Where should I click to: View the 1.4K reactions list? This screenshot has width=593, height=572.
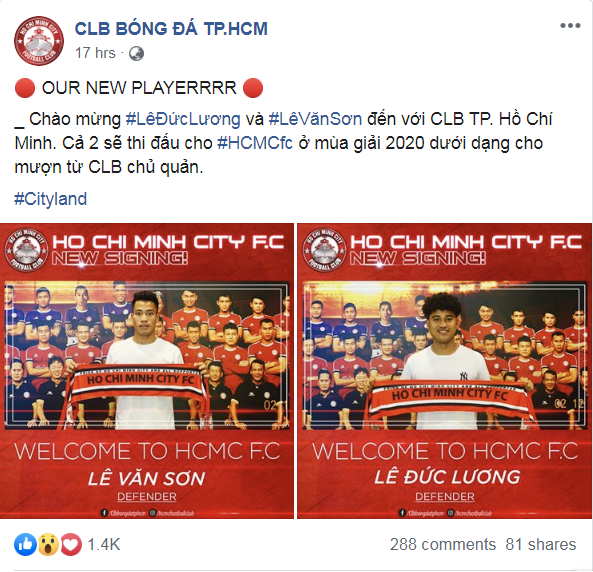tap(104, 545)
